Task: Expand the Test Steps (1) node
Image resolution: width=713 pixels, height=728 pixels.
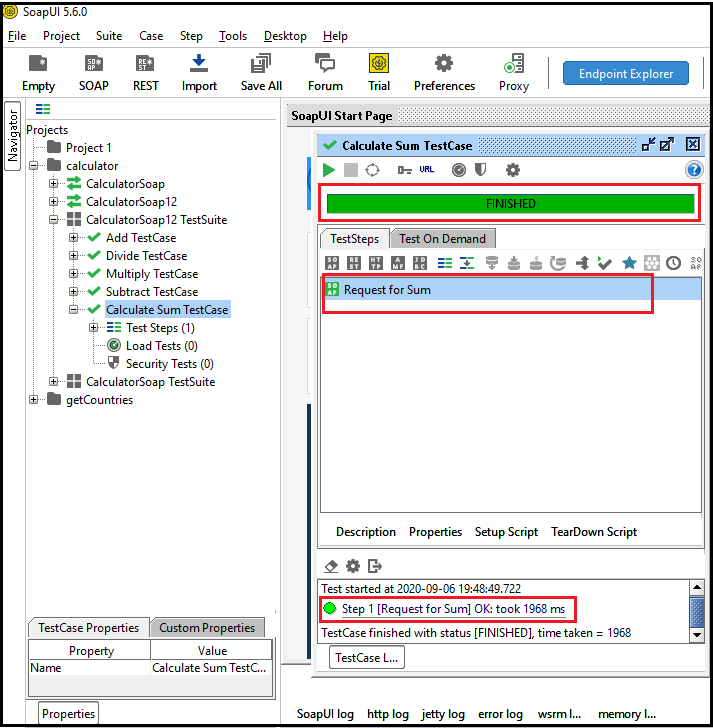Action: 93,327
